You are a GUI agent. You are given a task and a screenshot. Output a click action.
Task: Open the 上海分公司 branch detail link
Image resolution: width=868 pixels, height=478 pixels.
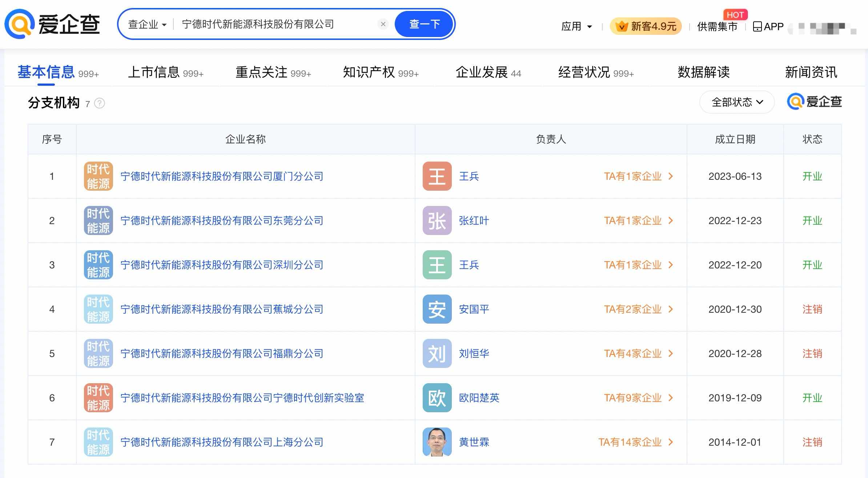coord(222,442)
